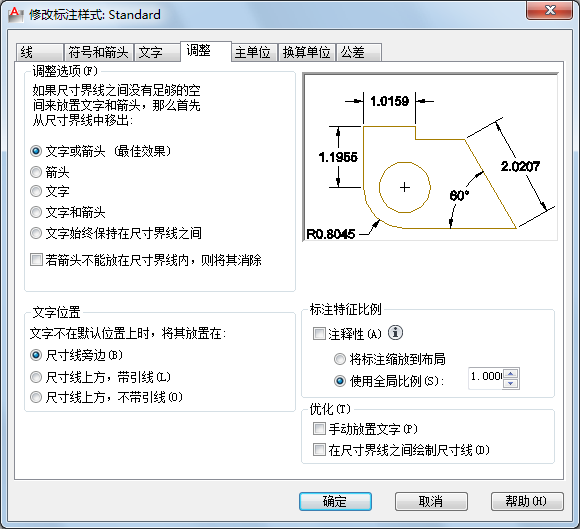Click the AutoCAD logo in title bar
This screenshot has height=529, width=580.
(x=15, y=15)
